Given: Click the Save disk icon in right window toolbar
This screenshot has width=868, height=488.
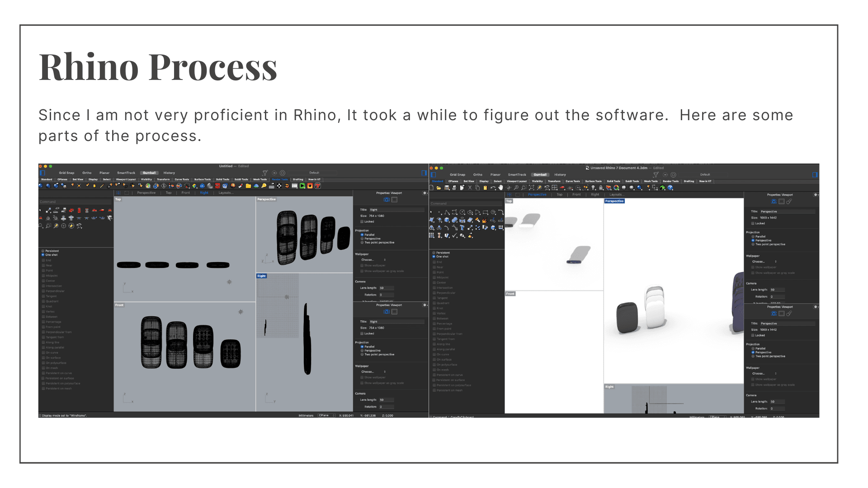Looking at the screenshot, I should [447, 188].
